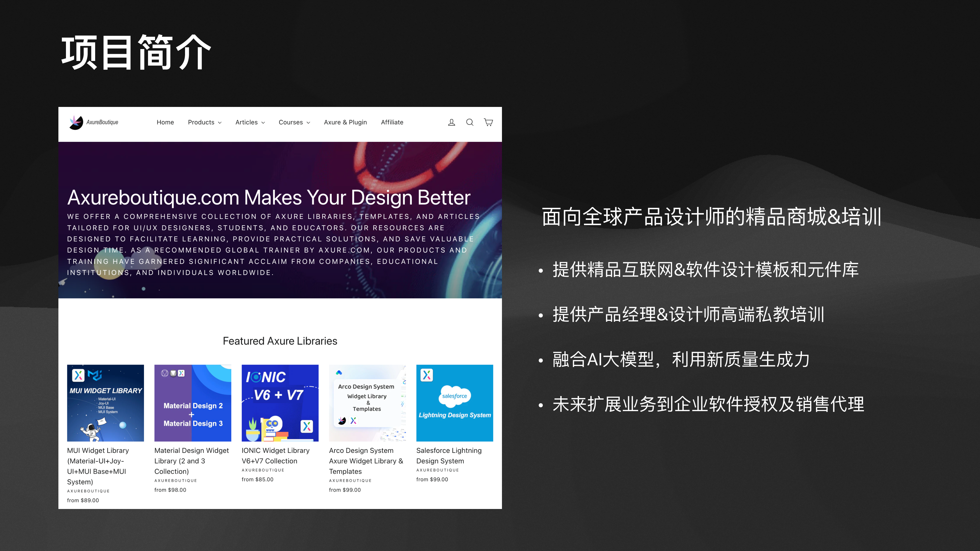Click the MUI Widget Library product title
Viewport: 980px width, 551px height.
click(98, 466)
